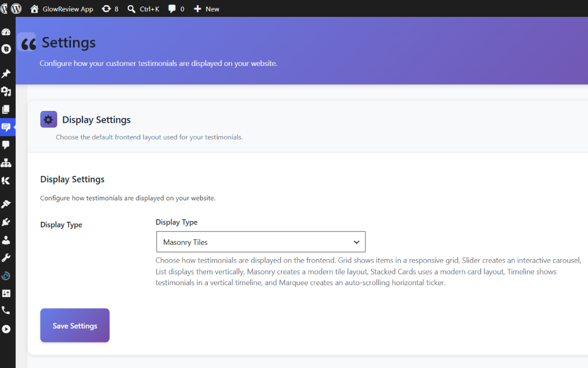The image size is (588, 368).
Task: Open the circled B plugin menu
Action: click(6, 49)
